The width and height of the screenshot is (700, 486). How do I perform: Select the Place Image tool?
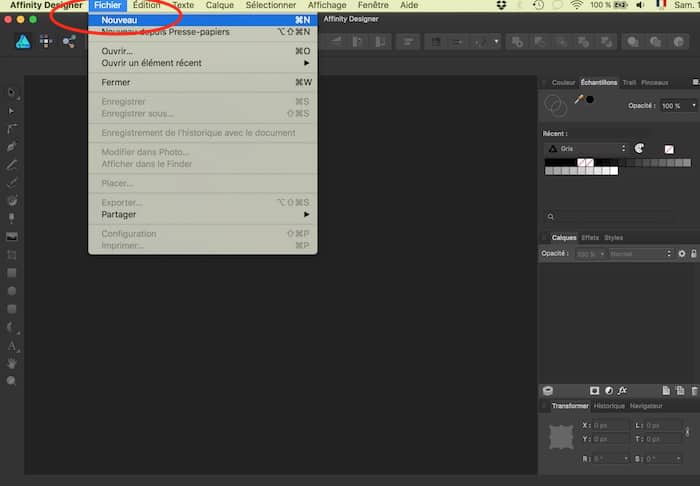coord(12,237)
